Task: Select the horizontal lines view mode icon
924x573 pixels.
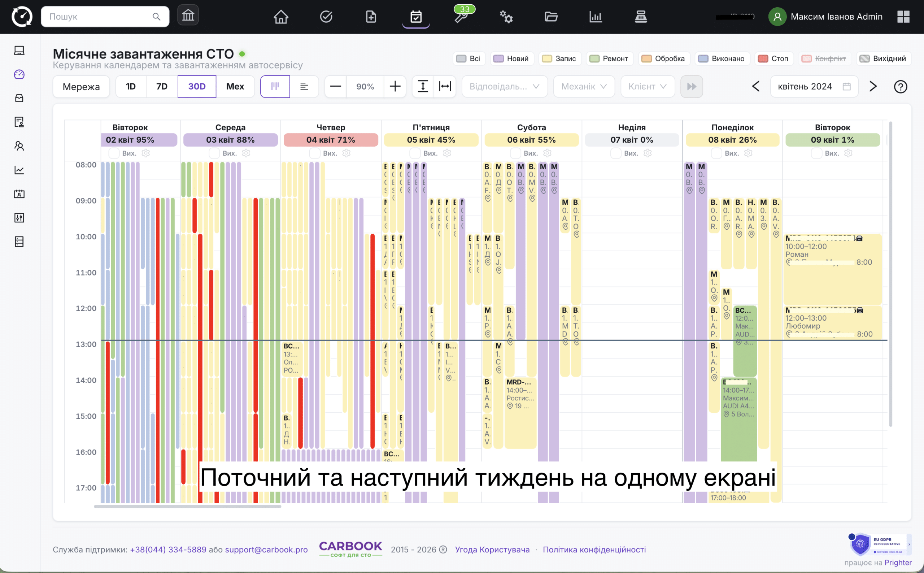Action: click(304, 86)
